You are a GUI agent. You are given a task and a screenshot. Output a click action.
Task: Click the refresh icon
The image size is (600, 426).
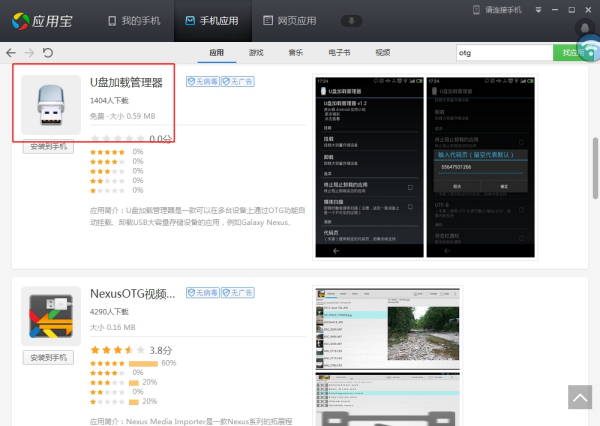pyautogui.click(x=47, y=52)
